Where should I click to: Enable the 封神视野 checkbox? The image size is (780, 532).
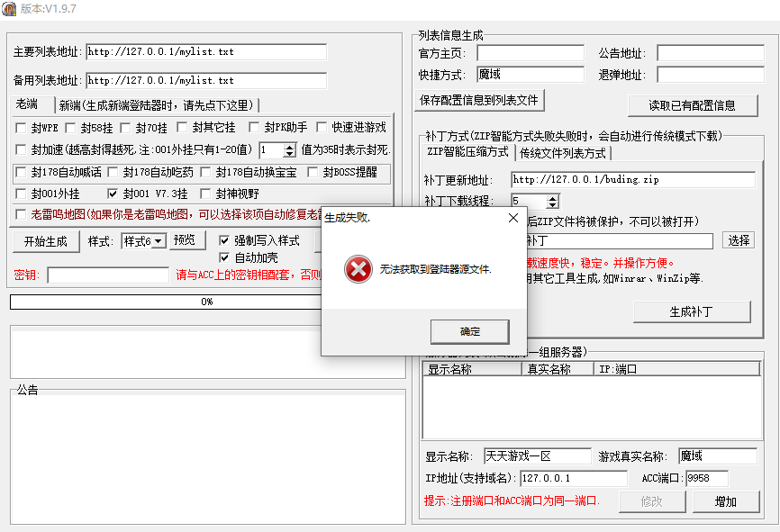(x=205, y=194)
